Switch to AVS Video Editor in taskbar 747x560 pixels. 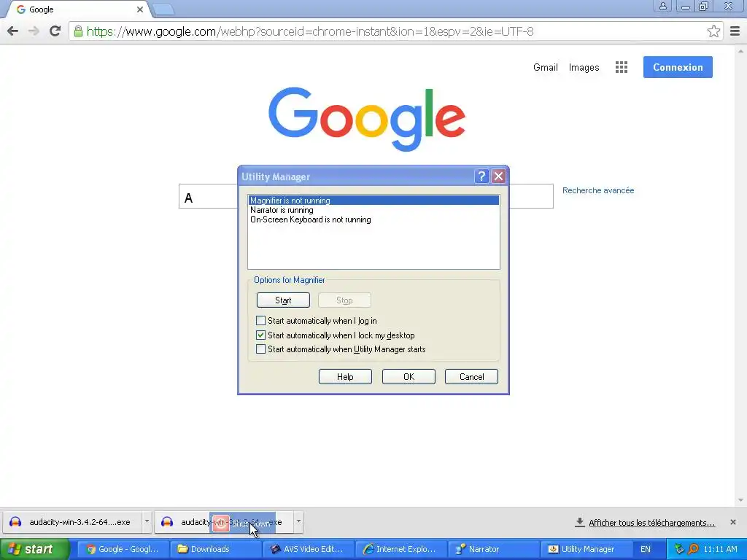coord(309,549)
